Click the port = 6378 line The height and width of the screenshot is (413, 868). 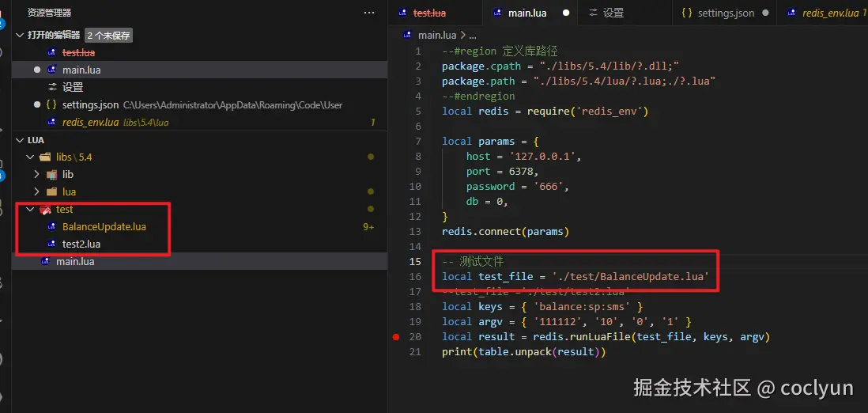pos(503,171)
